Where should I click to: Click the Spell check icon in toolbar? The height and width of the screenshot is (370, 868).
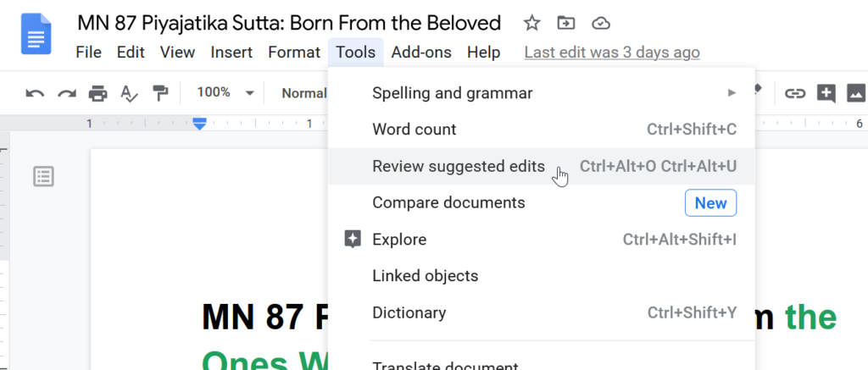(129, 93)
